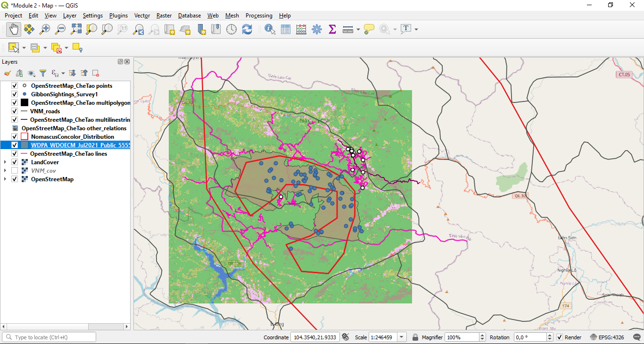Open Temporal Controller clock icon

(x=231, y=29)
